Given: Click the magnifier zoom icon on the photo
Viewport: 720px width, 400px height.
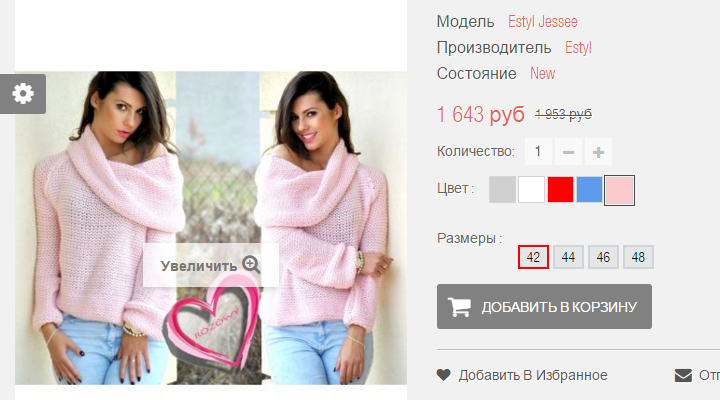Looking at the screenshot, I should pyautogui.click(x=251, y=265).
